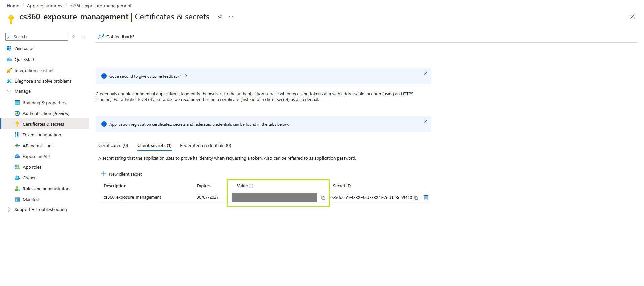Switch to the Certificates (0) tab
Screen dimensions: 644x286
pyautogui.click(x=113, y=146)
